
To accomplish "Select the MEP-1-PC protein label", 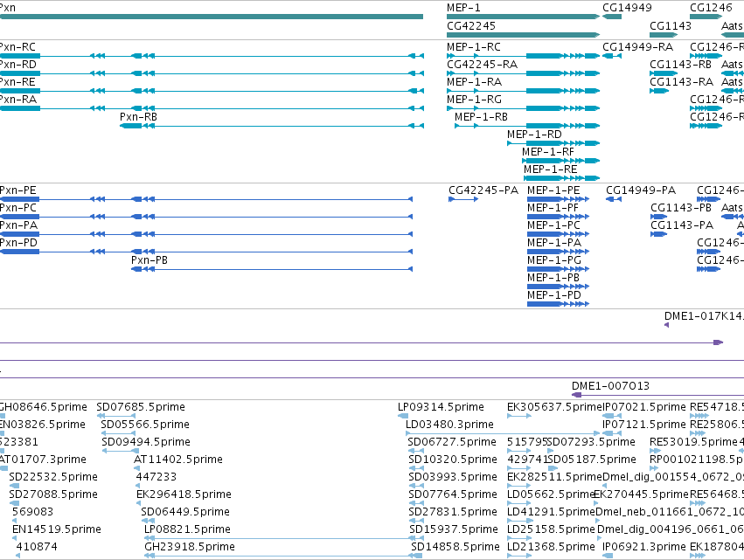I will point(553,225).
